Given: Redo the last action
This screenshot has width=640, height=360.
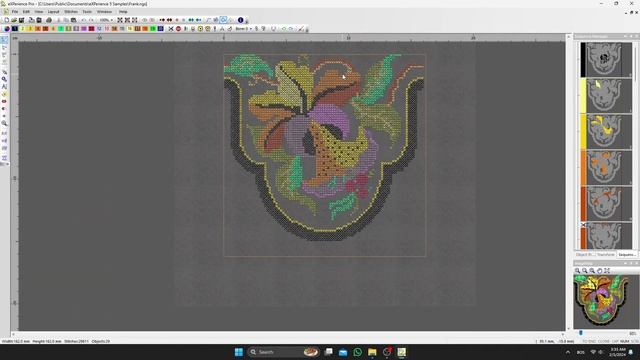Looking at the screenshot, I should pos(91,20).
